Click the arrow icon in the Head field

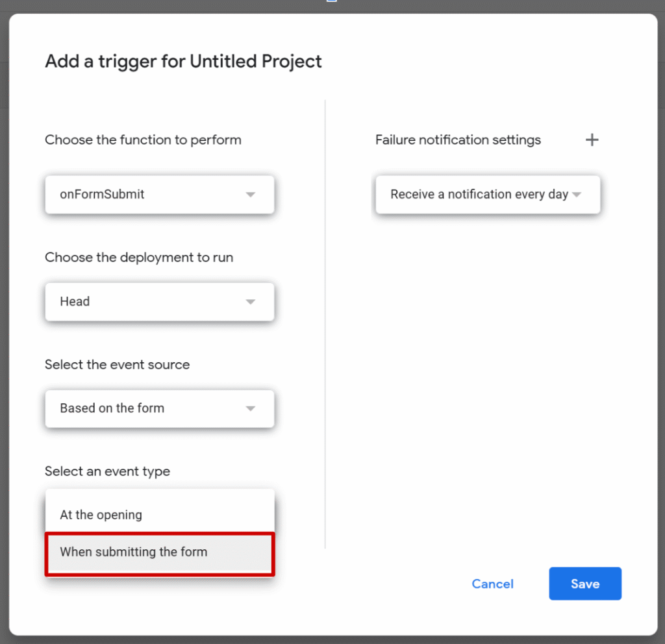251,302
